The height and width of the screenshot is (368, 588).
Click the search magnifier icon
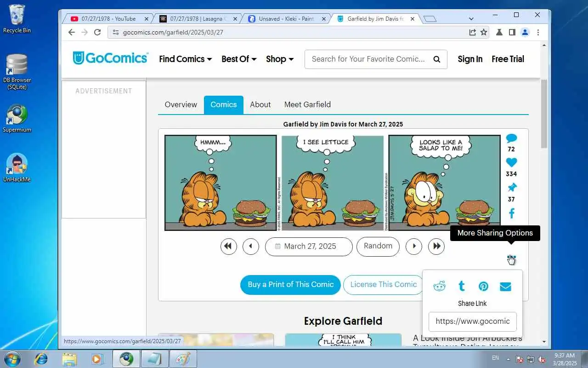click(x=436, y=59)
